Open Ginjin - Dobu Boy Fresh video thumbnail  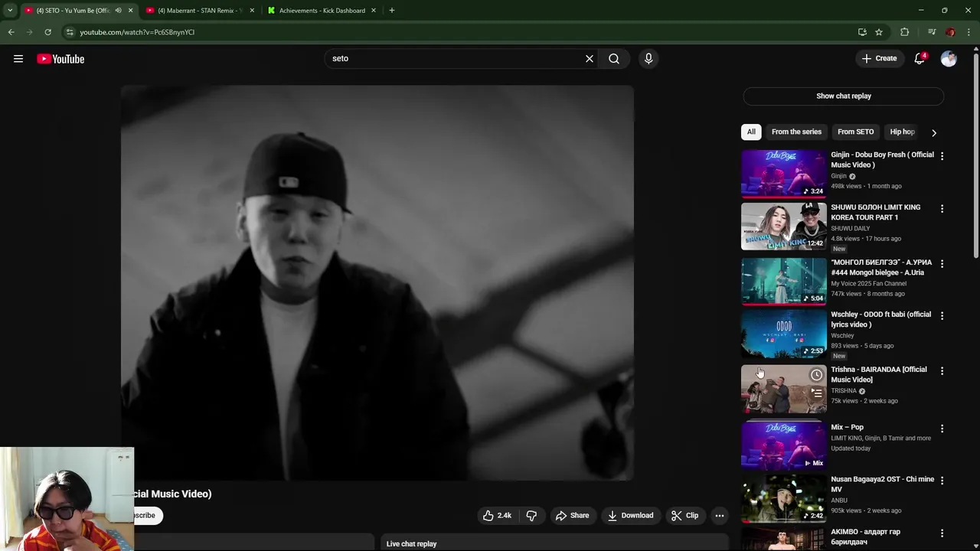pos(784,174)
